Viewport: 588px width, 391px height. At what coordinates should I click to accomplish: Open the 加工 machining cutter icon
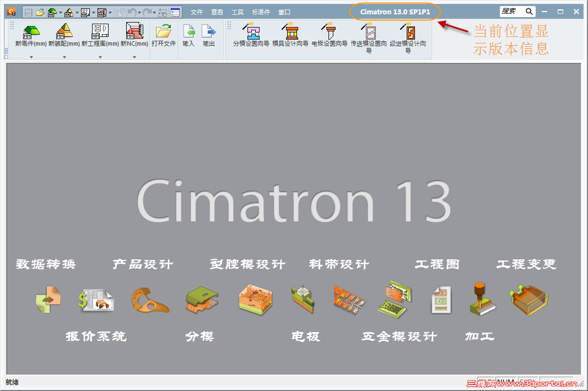pyautogui.click(x=482, y=299)
